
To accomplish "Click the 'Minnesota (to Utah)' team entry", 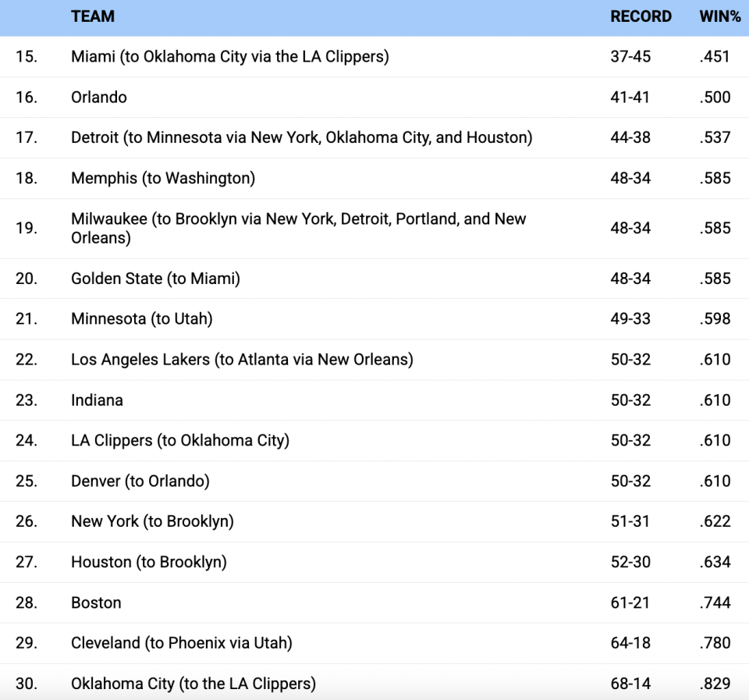I will pyautogui.click(x=142, y=318).
